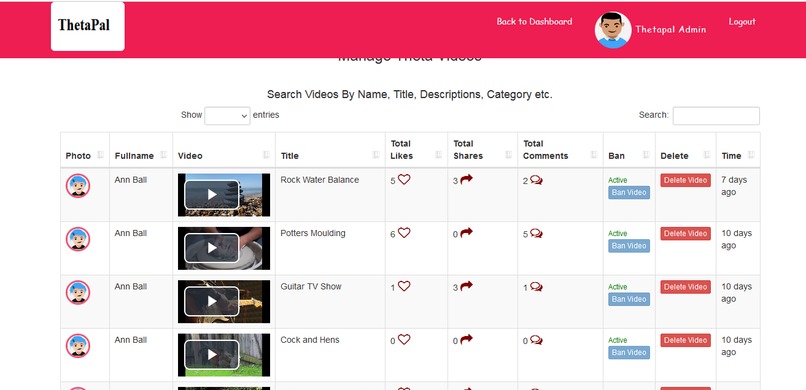Image resolution: width=806 pixels, height=390 pixels.
Task: Click the Thetapal Admin profile avatar
Action: pyautogui.click(x=613, y=30)
